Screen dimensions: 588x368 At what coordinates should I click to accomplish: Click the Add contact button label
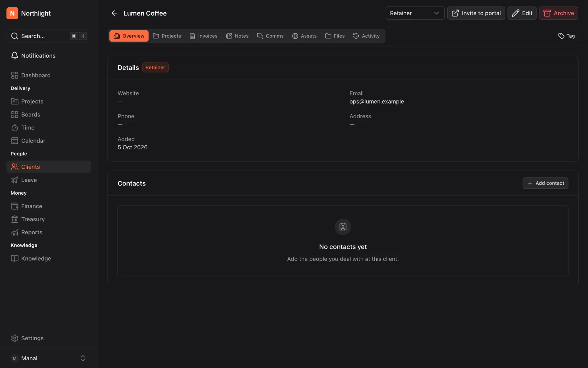[x=550, y=183]
